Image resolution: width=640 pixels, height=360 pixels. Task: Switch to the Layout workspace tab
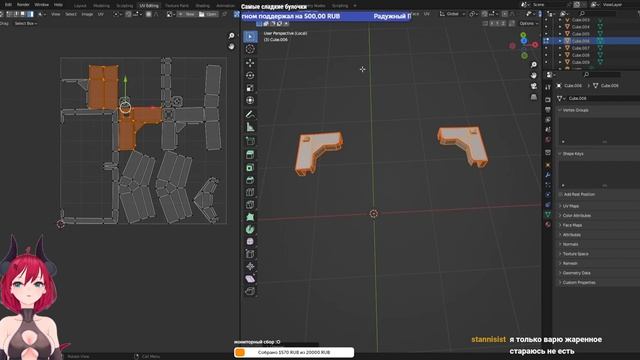click(80, 6)
